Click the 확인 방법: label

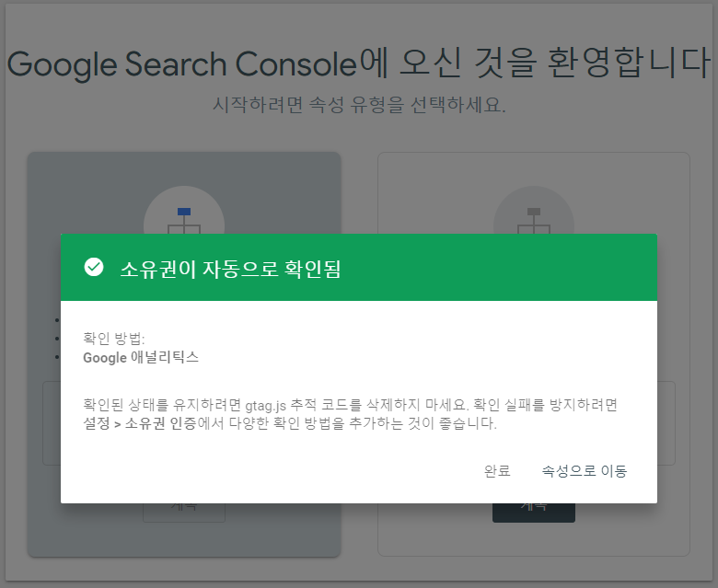pos(113,338)
